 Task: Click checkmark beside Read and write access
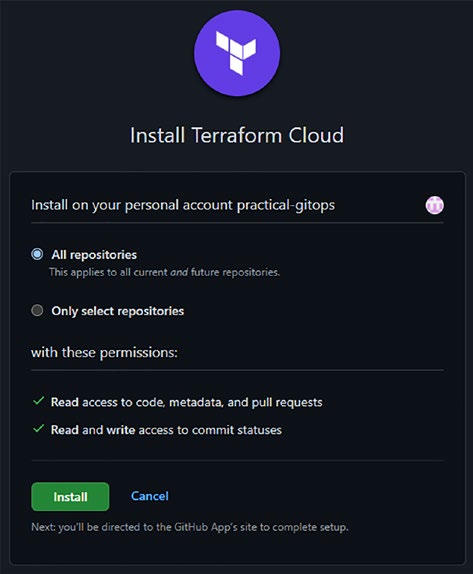[38, 428]
